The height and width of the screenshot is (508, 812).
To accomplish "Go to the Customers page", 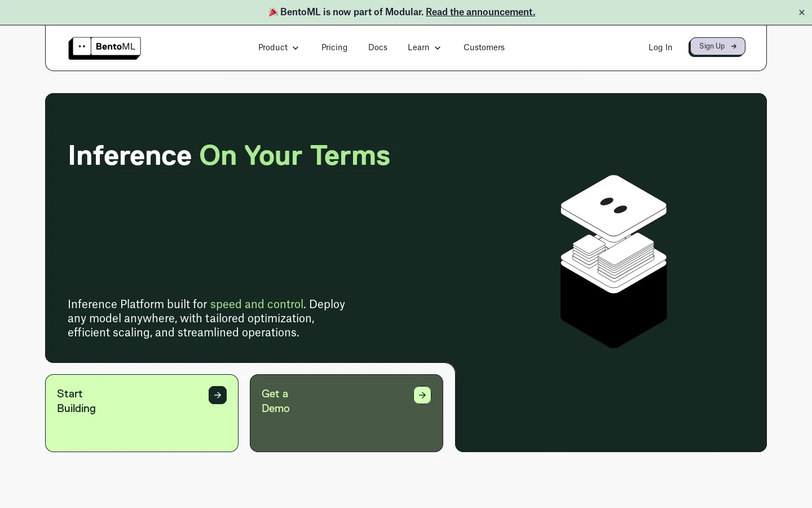I will 484,47.
